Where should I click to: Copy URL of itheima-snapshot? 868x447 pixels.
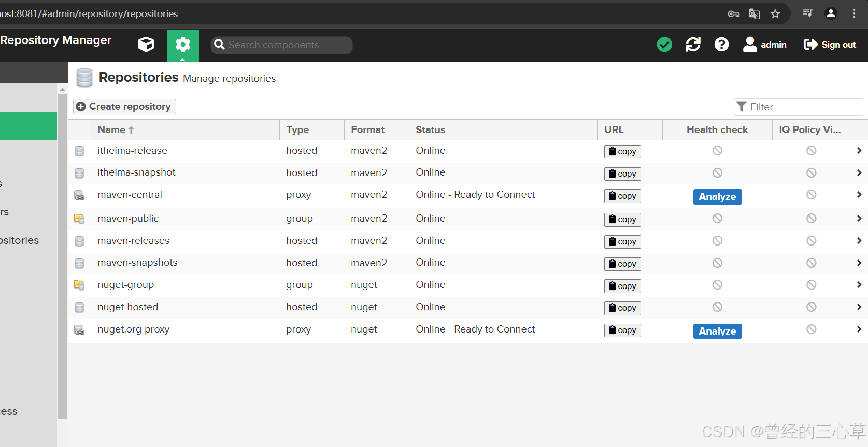coord(622,174)
